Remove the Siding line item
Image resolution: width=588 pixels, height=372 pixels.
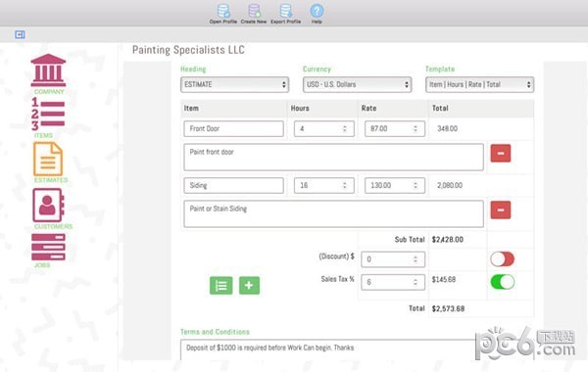(x=501, y=209)
